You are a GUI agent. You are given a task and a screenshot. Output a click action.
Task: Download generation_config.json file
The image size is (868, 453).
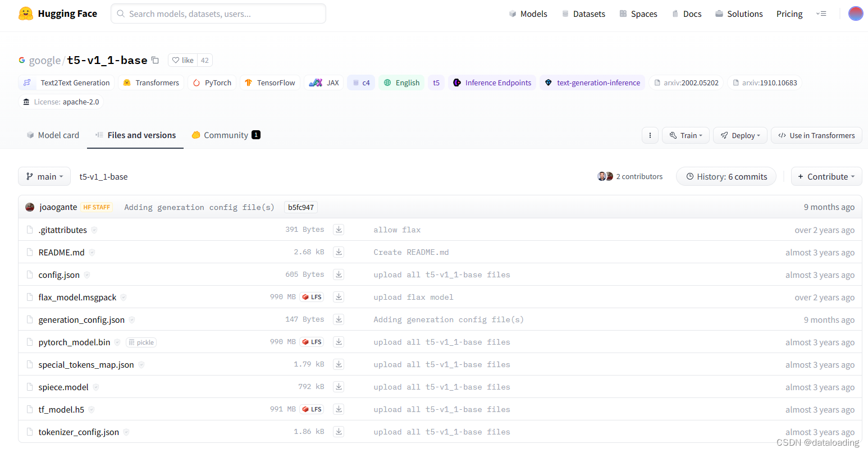(339, 319)
